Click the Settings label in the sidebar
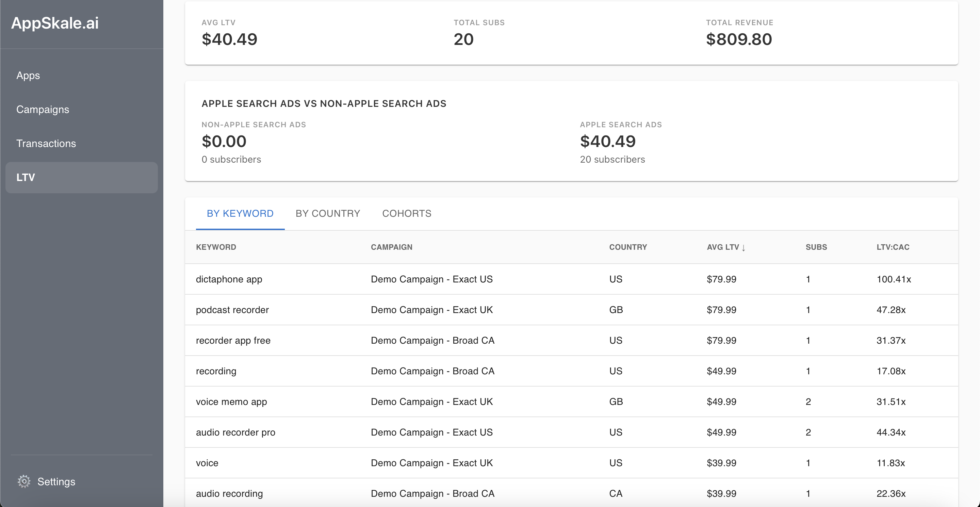980x507 pixels. click(56, 481)
